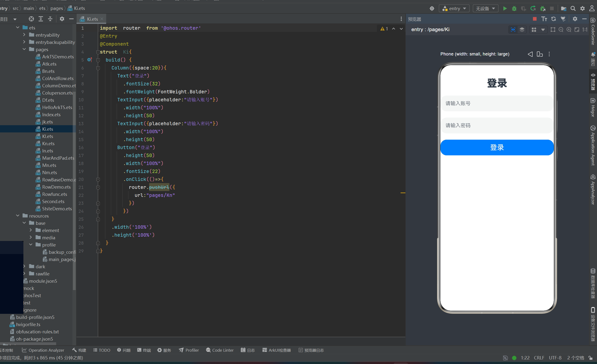
Task: Collapse the ets folder
Action: click(x=18, y=27)
